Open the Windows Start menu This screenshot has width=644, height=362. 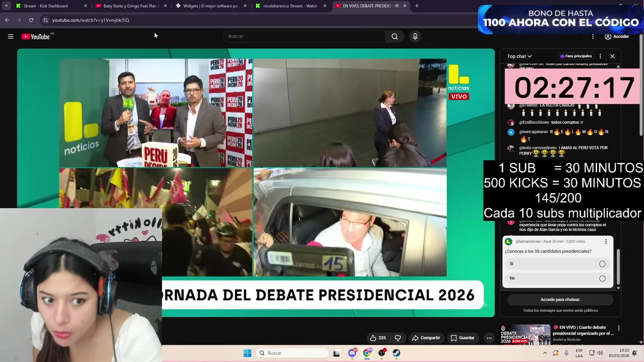[x=247, y=353]
